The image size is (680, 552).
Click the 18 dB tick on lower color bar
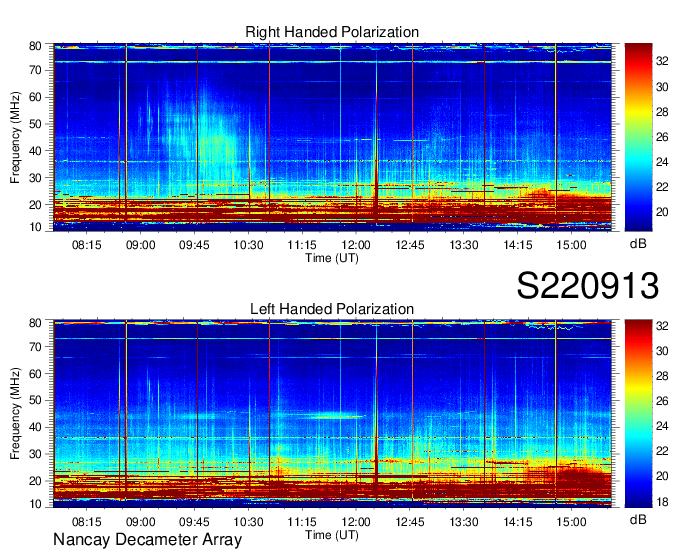(662, 502)
